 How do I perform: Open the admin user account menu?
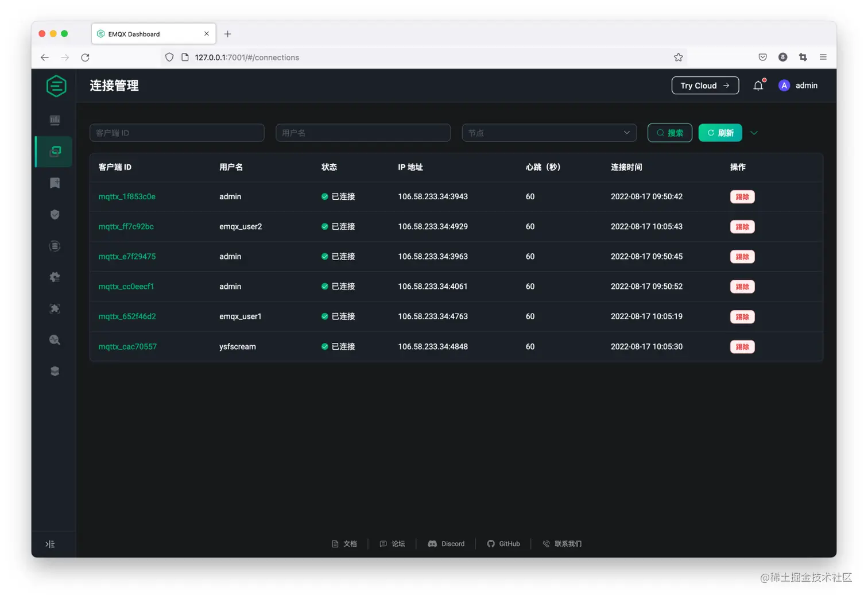[798, 85]
